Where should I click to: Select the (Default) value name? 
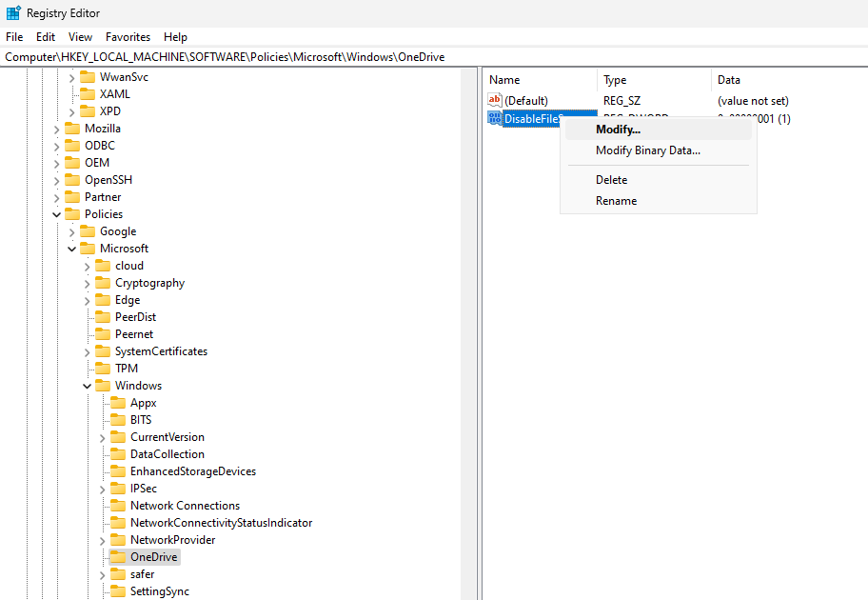(x=526, y=101)
